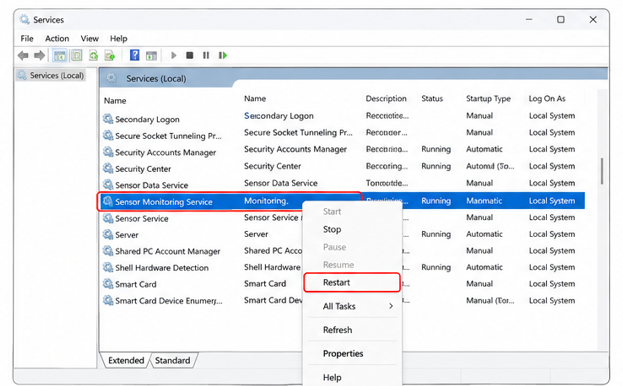The width and height of the screenshot is (623, 386).
Task: Open the File menu
Action: click(x=27, y=39)
